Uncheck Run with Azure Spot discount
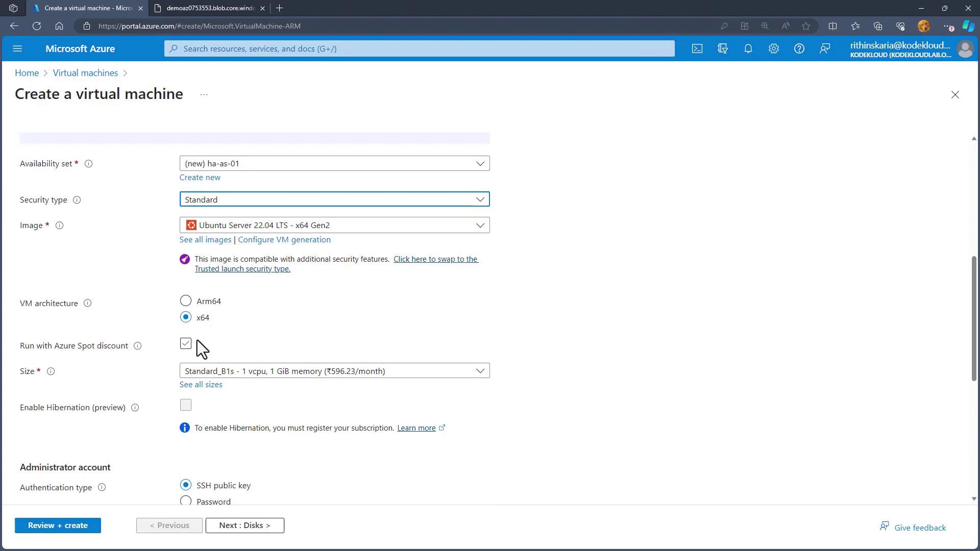Image resolution: width=980 pixels, height=551 pixels. tap(186, 344)
